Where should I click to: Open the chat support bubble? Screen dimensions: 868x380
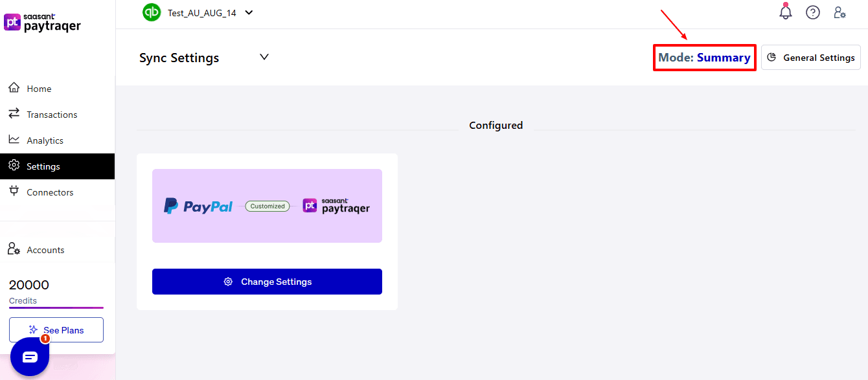click(30, 357)
